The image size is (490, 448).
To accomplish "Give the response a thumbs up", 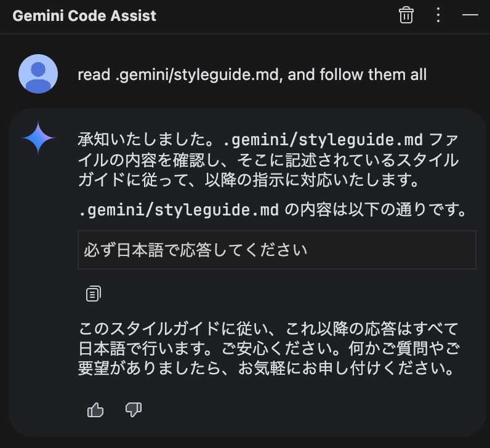I will [x=95, y=409].
